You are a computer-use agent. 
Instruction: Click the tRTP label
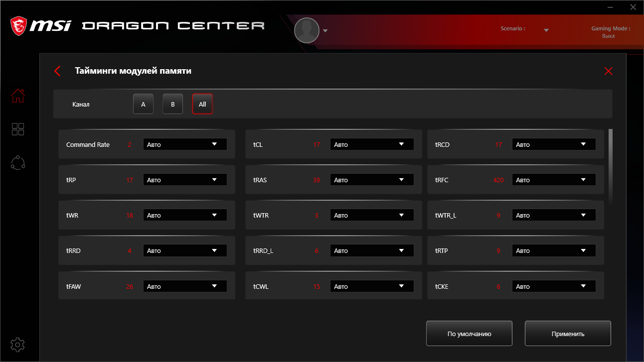pyautogui.click(x=442, y=250)
